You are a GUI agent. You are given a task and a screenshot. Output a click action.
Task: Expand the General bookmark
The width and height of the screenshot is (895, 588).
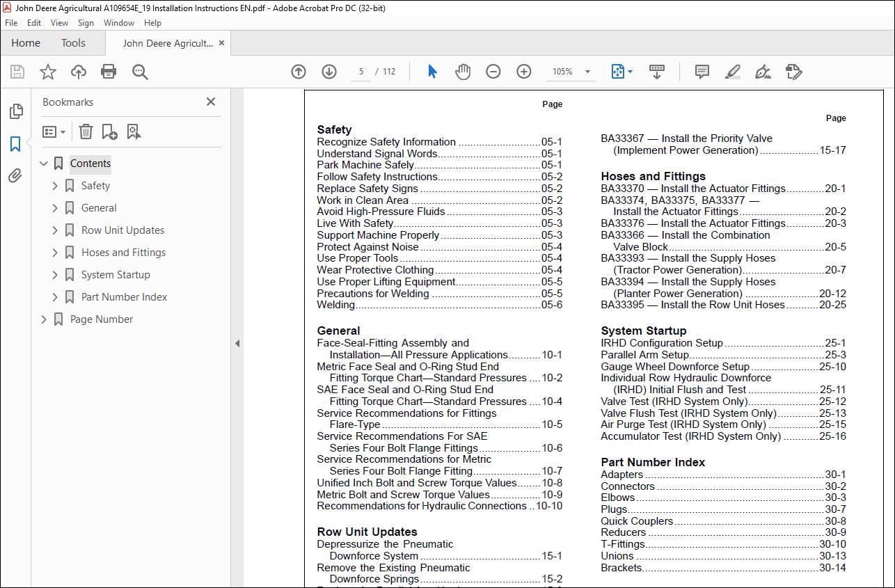pyautogui.click(x=55, y=208)
